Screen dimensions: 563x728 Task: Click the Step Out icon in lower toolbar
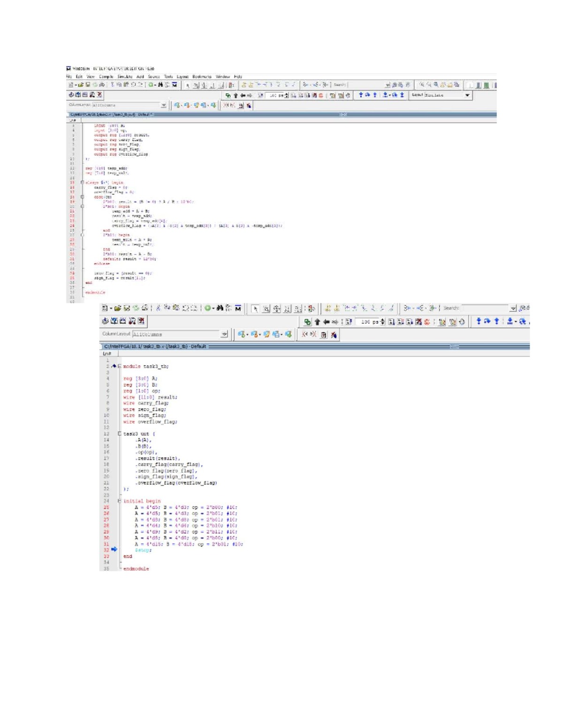[496, 322]
